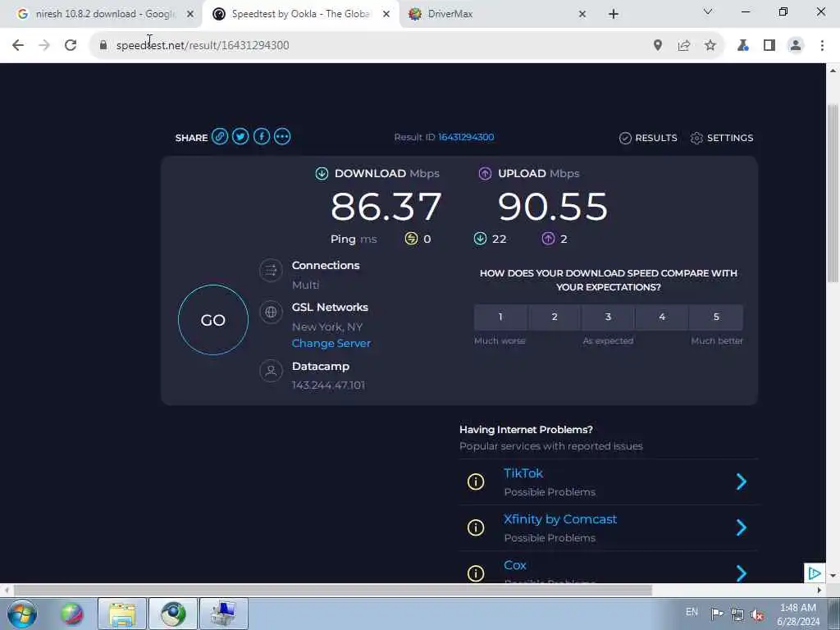
Task: Open the tab search dropdown arrow
Action: (708, 11)
